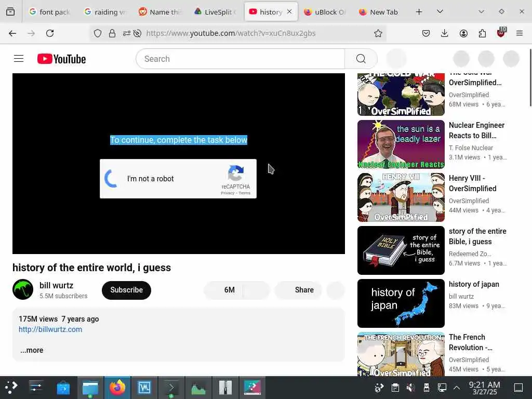Bookmark this page with the star icon

[378, 33]
